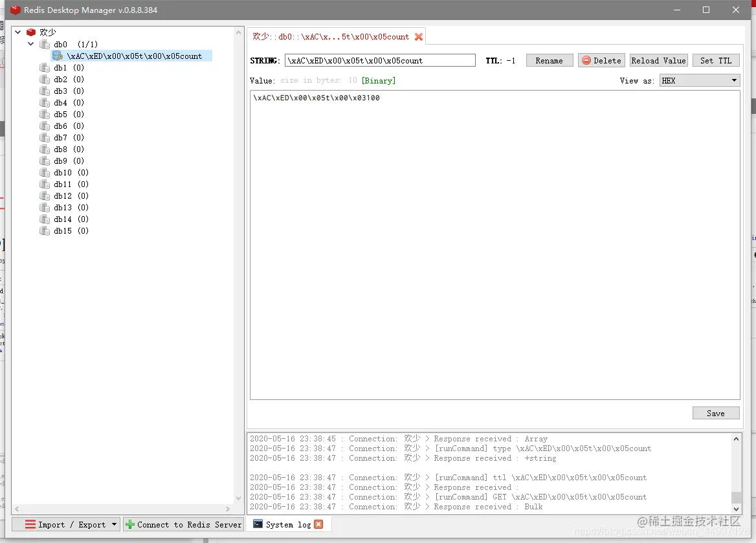Viewport: 756px width, 543px height.
Task: Click Reload Value button
Action: pyautogui.click(x=658, y=60)
